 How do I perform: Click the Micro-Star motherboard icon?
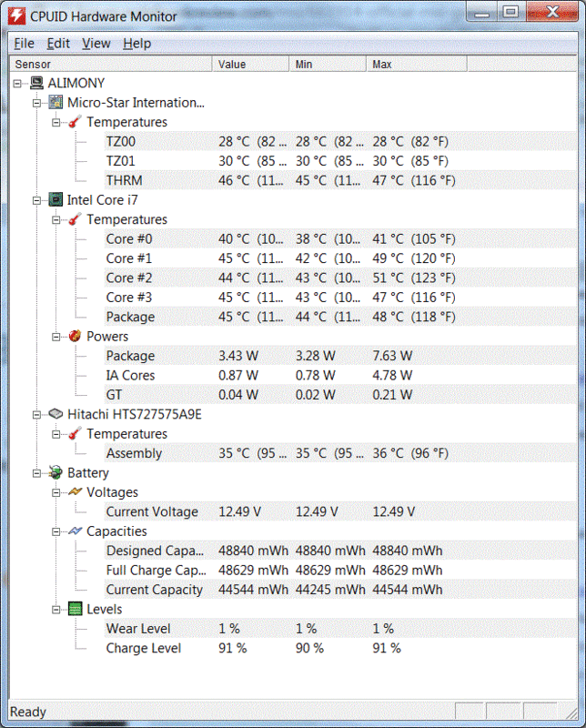[x=56, y=103]
